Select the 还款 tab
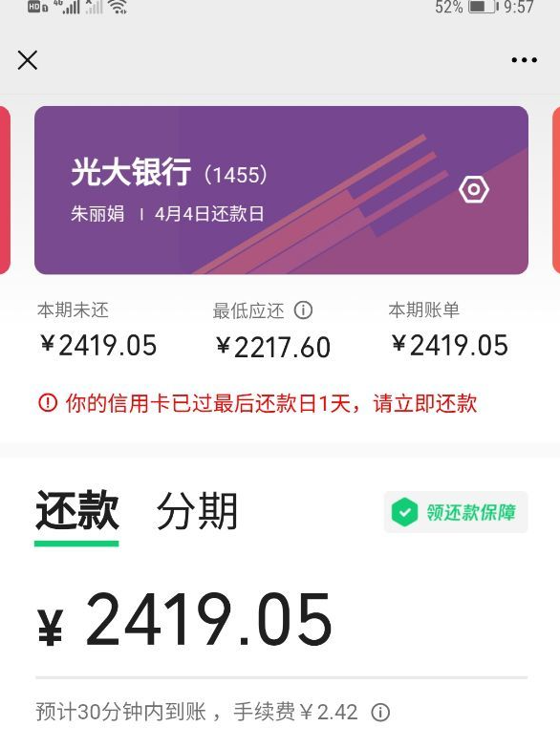The image size is (560, 748). [x=76, y=511]
